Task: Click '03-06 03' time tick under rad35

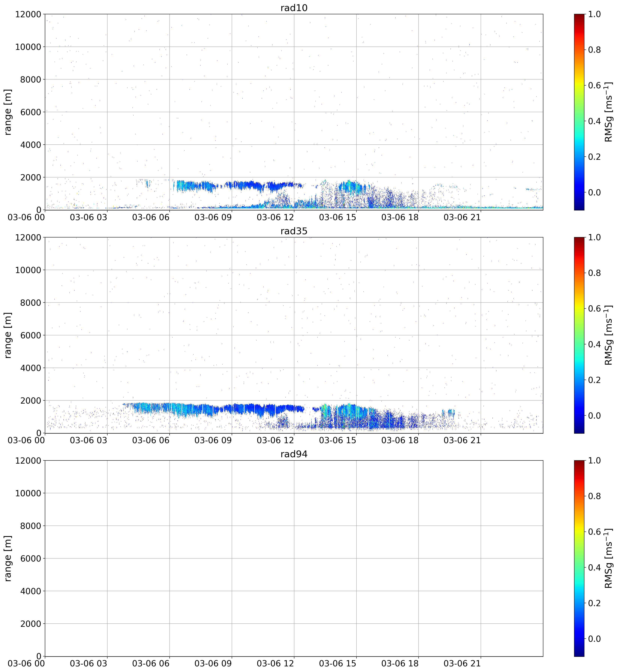Action: coord(89,441)
